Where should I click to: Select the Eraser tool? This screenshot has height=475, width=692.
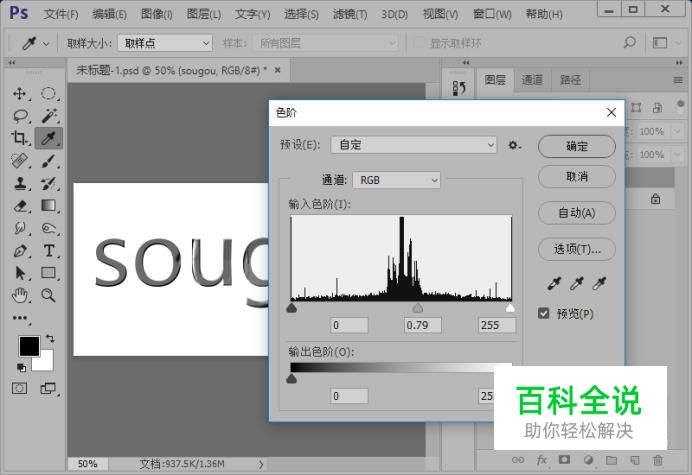(20, 206)
